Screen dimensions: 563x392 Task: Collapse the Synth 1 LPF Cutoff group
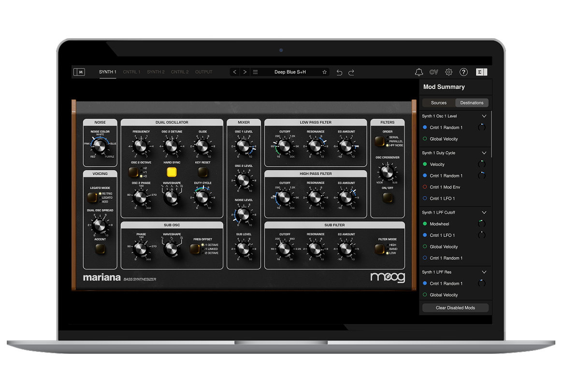(x=484, y=213)
